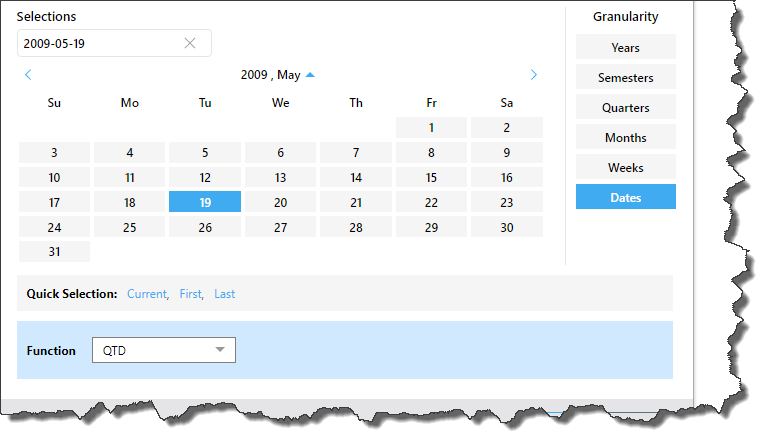Image resolution: width=771 pixels, height=446 pixels.
Task: Clear the 2009-05-19 selection with X icon
Action: tap(190, 43)
